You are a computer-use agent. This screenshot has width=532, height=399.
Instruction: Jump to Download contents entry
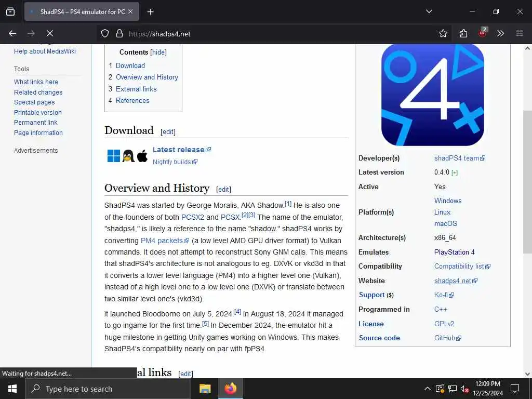coord(130,65)
